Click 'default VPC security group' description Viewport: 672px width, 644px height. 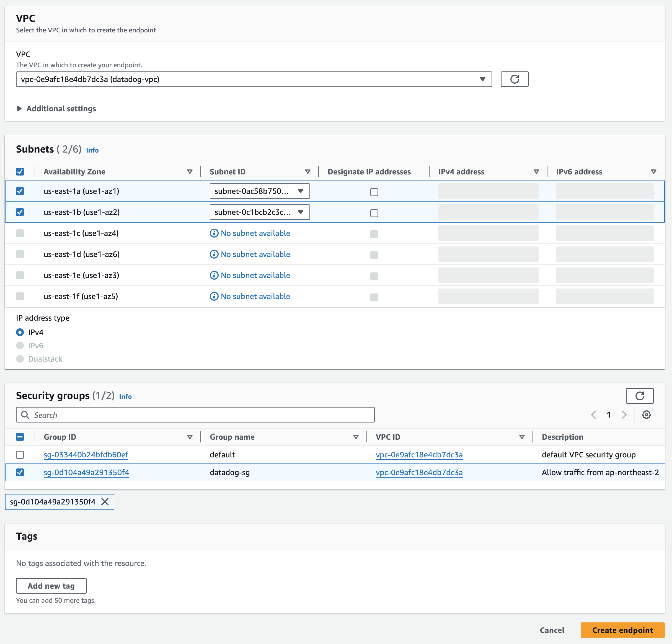click(588, 455)
